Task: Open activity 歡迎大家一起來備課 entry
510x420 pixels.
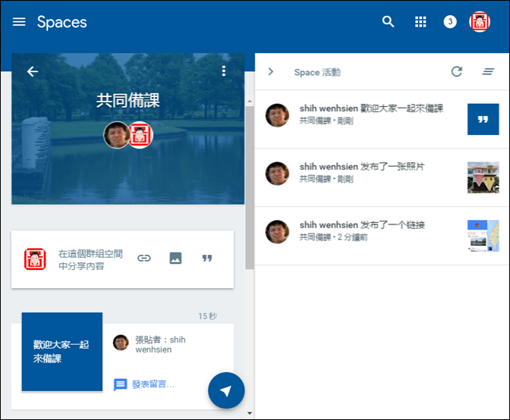Action: tap(382, 119)
